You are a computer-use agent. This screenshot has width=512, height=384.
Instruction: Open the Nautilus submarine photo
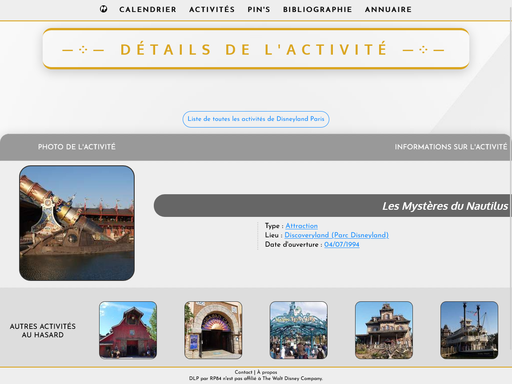coord(77,223)
